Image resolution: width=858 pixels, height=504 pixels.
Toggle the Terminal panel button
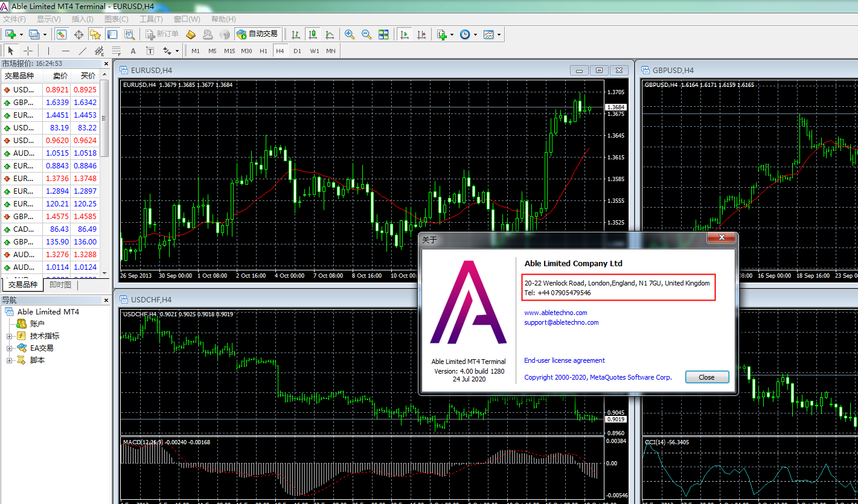click(112, 34)
